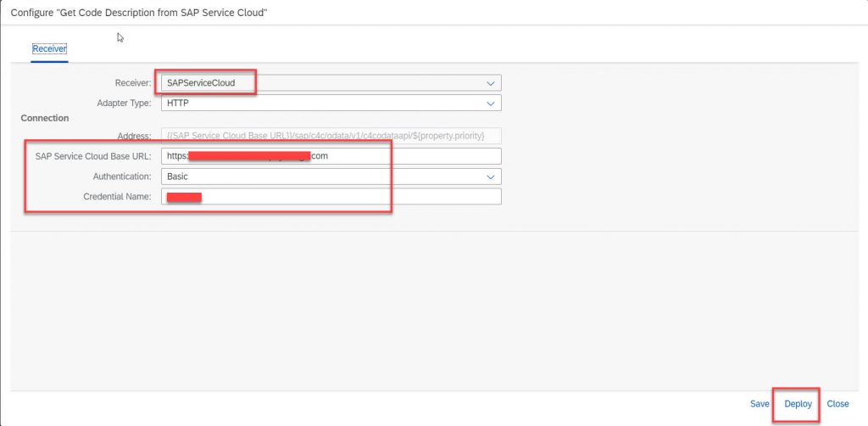Click the Close button

[837, 404]
